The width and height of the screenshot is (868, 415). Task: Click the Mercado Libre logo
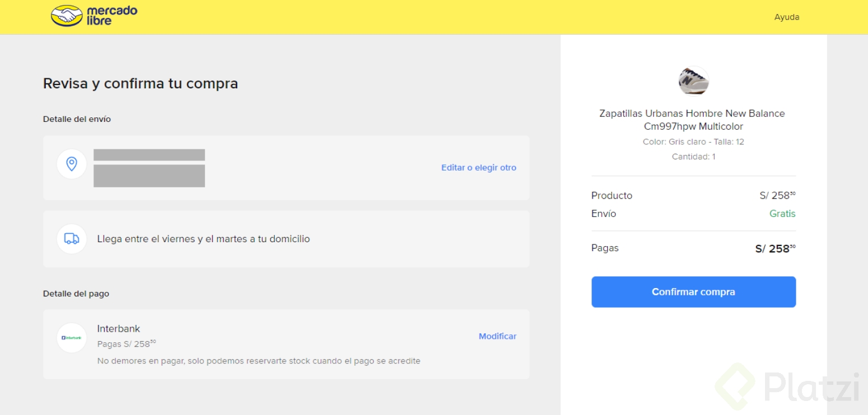click(94, 16)
